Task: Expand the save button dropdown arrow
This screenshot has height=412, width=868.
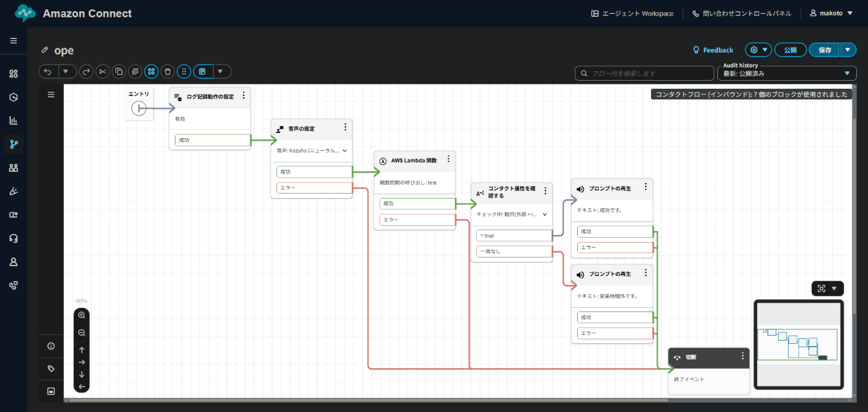Action: coord(848,50)
